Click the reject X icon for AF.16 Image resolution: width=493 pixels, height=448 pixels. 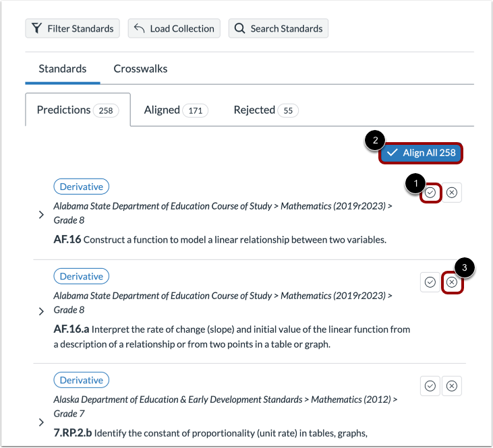coord(452,193)
